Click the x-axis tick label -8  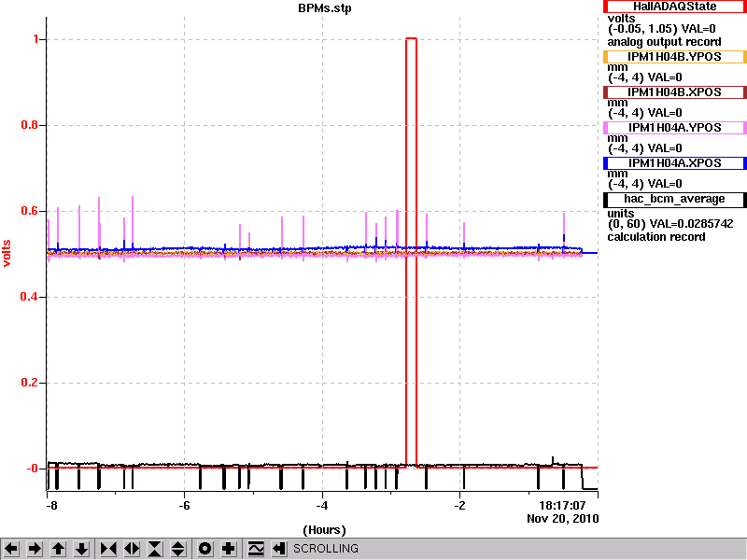51,505
